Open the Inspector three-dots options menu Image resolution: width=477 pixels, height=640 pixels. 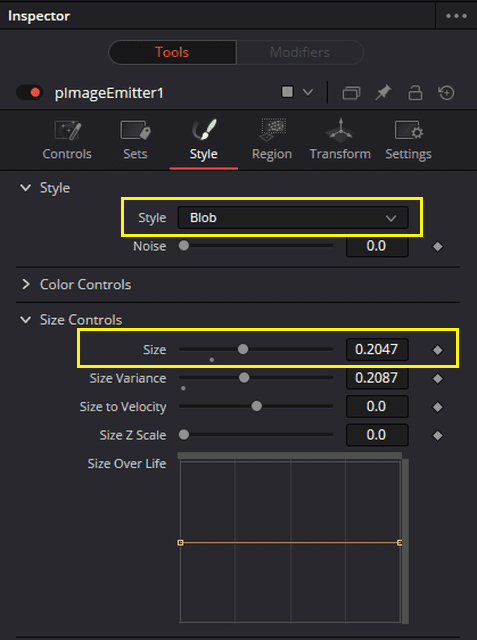click(x=456, y=16)
